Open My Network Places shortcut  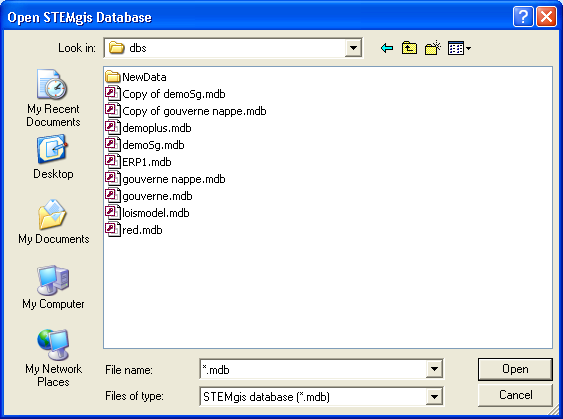click(x=53, y=358)
